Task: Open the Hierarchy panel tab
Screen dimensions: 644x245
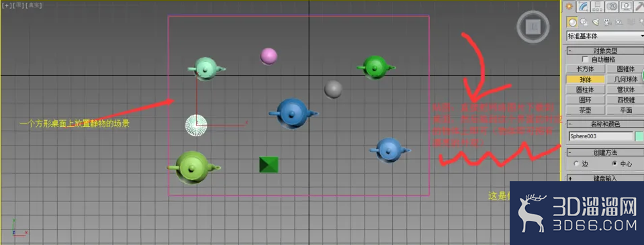Action: click(598, 6)
